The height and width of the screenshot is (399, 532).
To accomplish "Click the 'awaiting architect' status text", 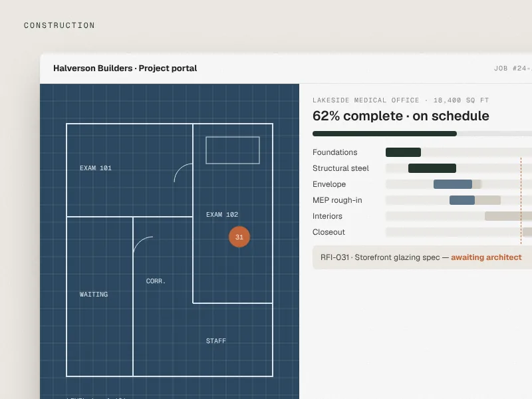I will point(486,257).
